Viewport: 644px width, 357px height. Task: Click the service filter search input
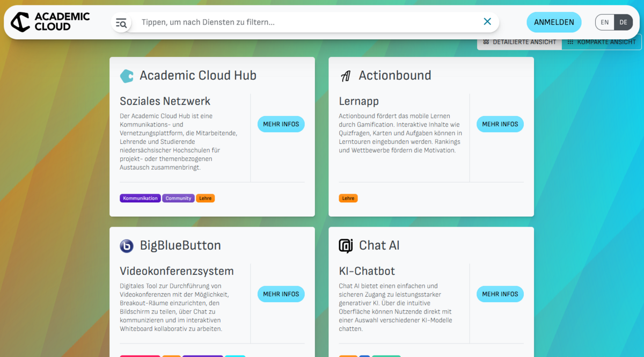point(307,22)
